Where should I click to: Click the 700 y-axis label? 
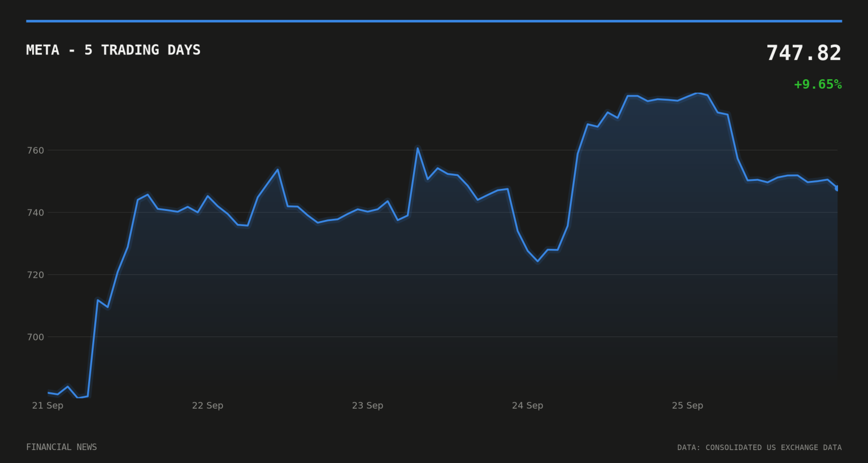pos(35,337)
